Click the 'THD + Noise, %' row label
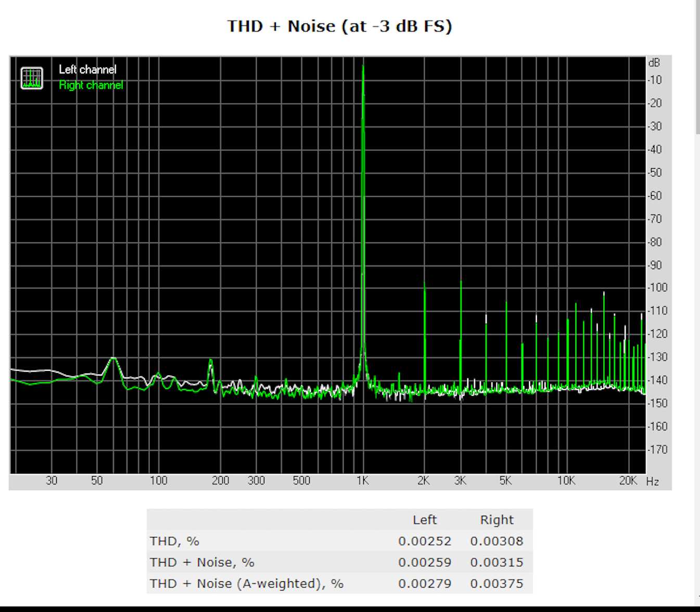Screen dimensions: 700x612 pos(202,563)
